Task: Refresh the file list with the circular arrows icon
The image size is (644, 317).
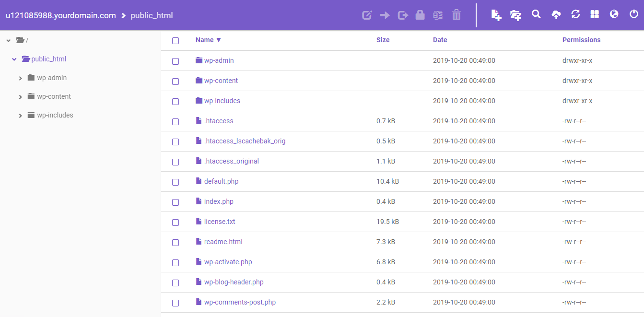Action: coord(575,14)
